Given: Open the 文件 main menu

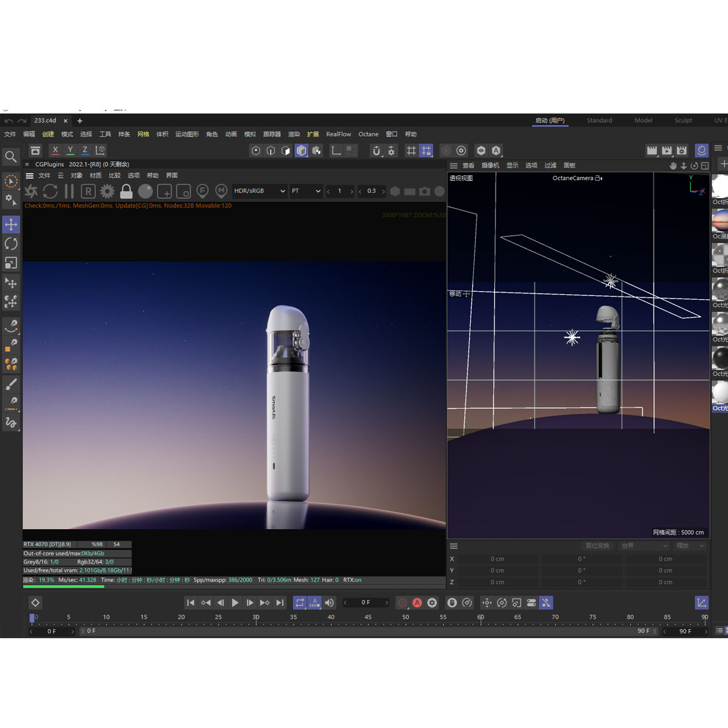Looking at the screenshot, I should click(10, 135).
